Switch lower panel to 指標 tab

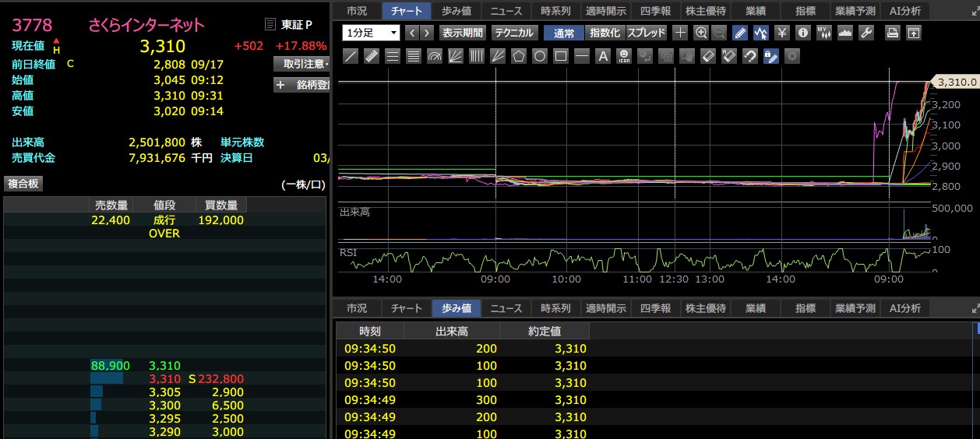pos(805,308)
